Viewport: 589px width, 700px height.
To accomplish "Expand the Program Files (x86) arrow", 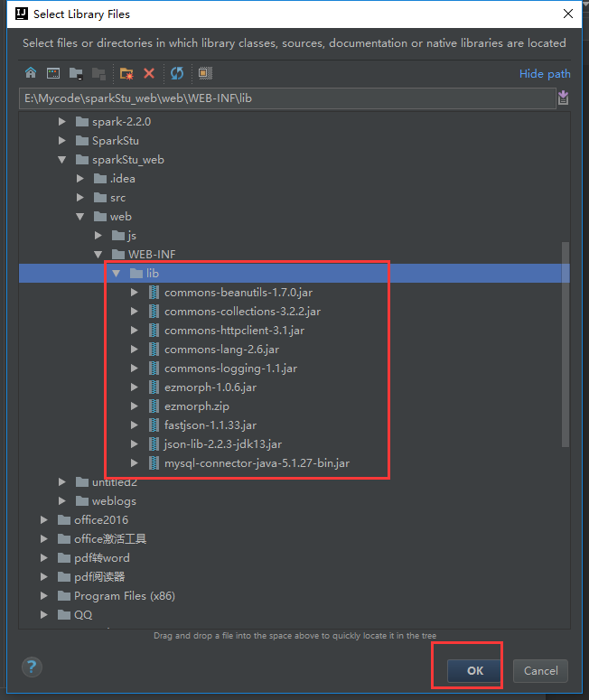I will 43,595.
